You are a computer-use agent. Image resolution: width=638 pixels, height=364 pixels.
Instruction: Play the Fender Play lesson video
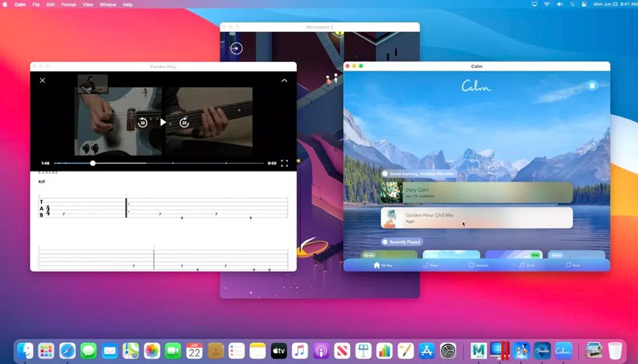pyautogui.click(x=163, y=122)
